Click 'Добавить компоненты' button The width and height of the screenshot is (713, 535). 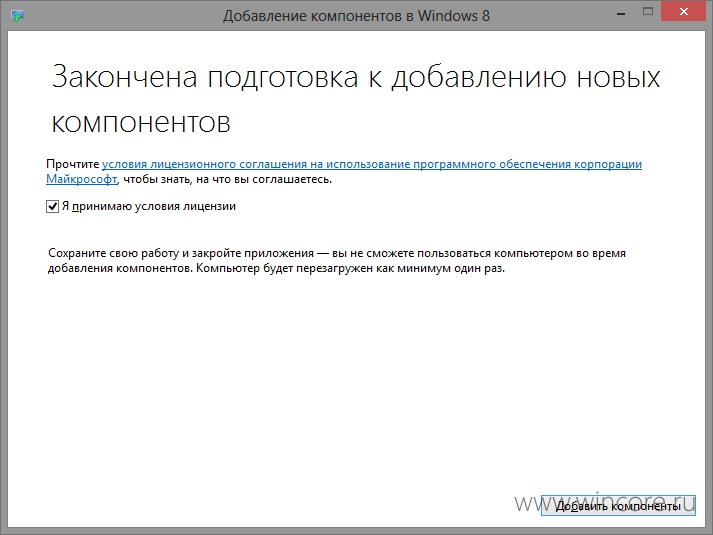pyautogui.click(x=618, y=505)
